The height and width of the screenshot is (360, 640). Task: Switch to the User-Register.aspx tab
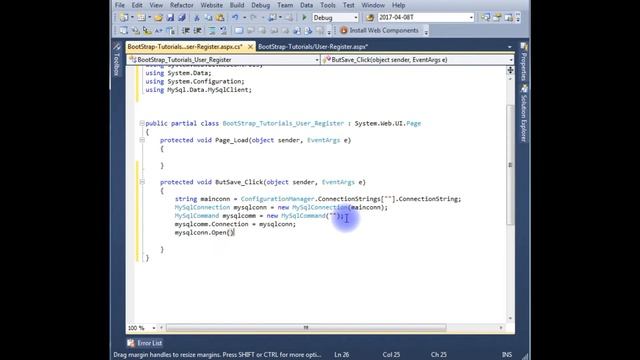[x=313, y=47]
